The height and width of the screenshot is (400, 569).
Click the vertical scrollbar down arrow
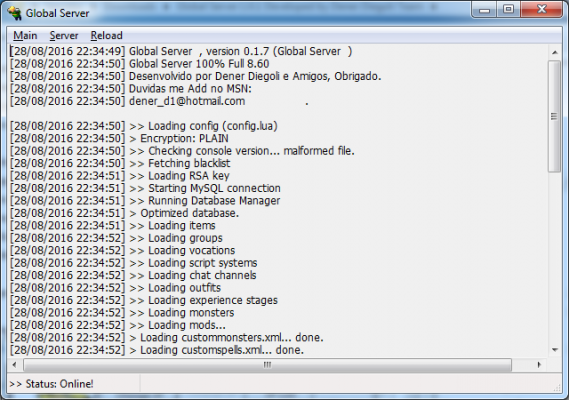pyautogui.click(x=554, y=350)
